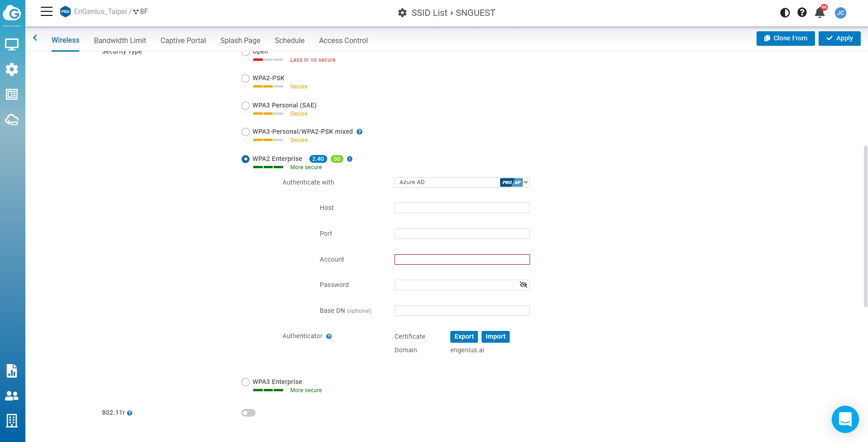The image size is (868, 442).
Task: Go back using the left chevron
Action: 35,38
